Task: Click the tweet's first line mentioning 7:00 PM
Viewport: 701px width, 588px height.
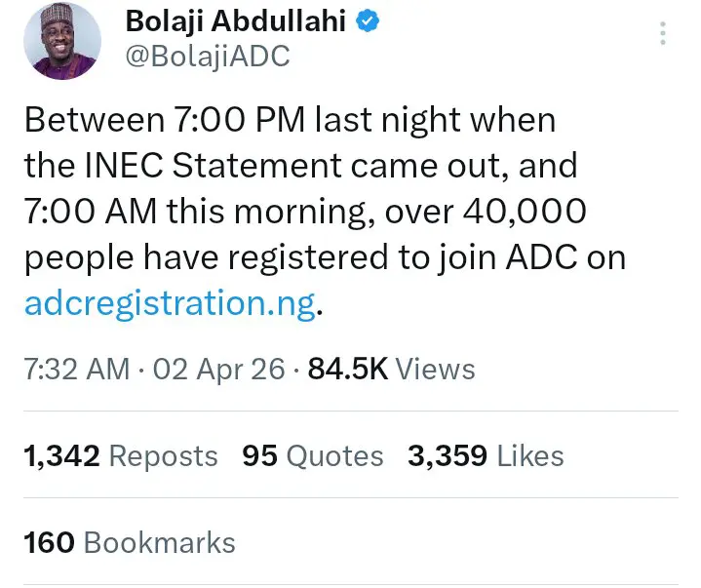Action: coord(290,121)
